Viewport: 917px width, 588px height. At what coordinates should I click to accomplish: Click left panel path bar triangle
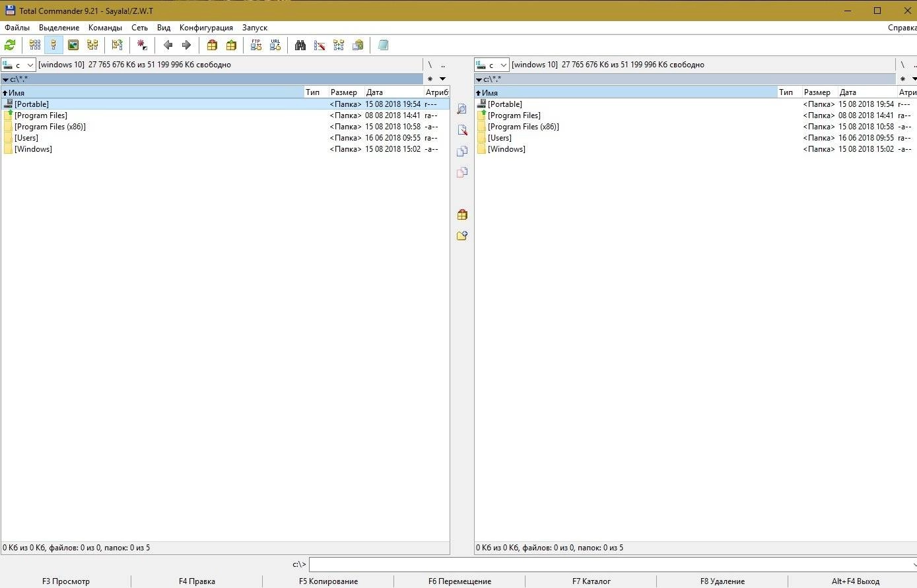point(5,80)
